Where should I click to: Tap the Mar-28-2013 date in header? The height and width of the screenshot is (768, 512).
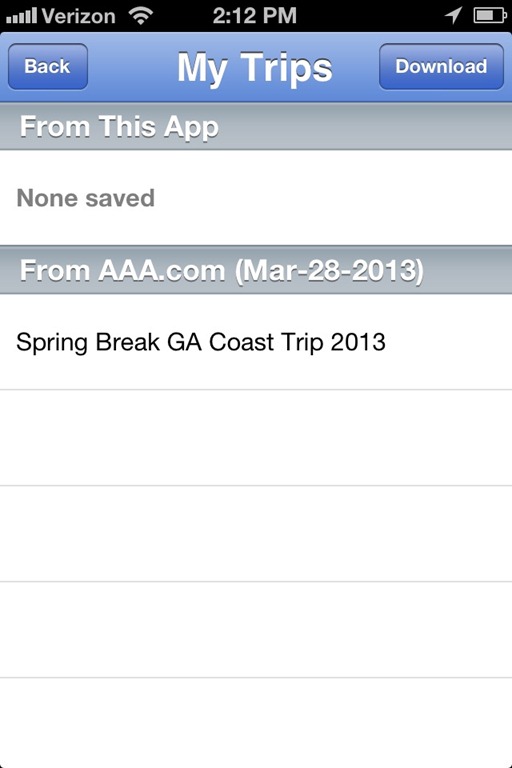(x=329, y=270)
